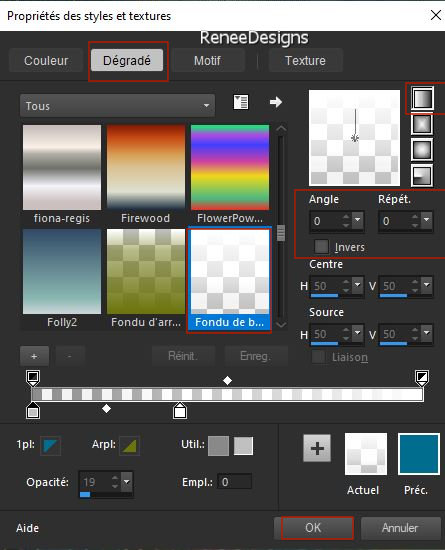Select the rectangular gradient style icon
Viewport: 445px width, 550px height.
[422, 124]
